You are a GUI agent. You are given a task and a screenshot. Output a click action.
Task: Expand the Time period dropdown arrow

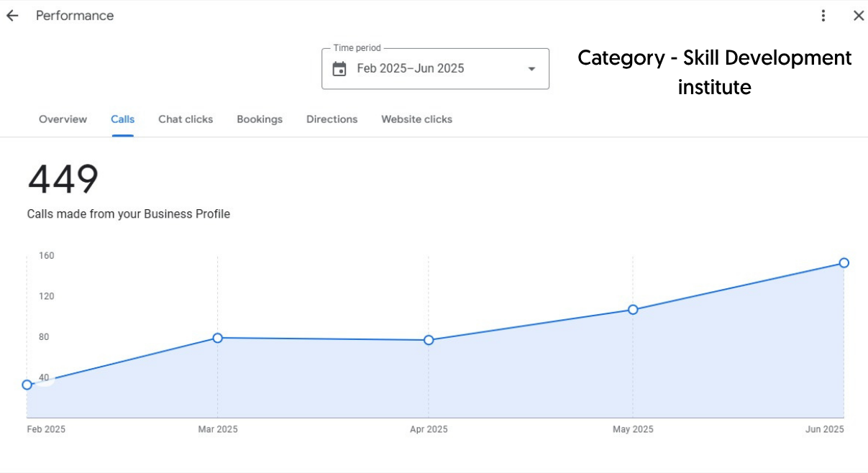[x=531, y=69]
